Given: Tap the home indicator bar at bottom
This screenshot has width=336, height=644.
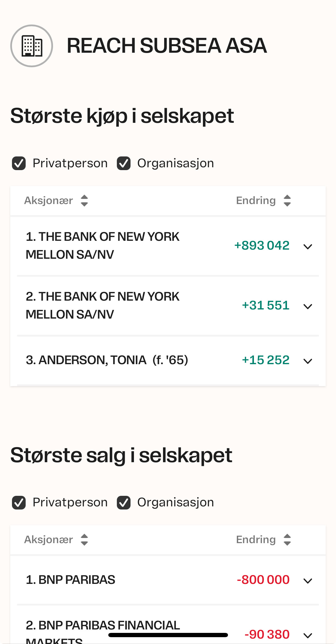Looking at the screenshot, I should tap(168, 635).
